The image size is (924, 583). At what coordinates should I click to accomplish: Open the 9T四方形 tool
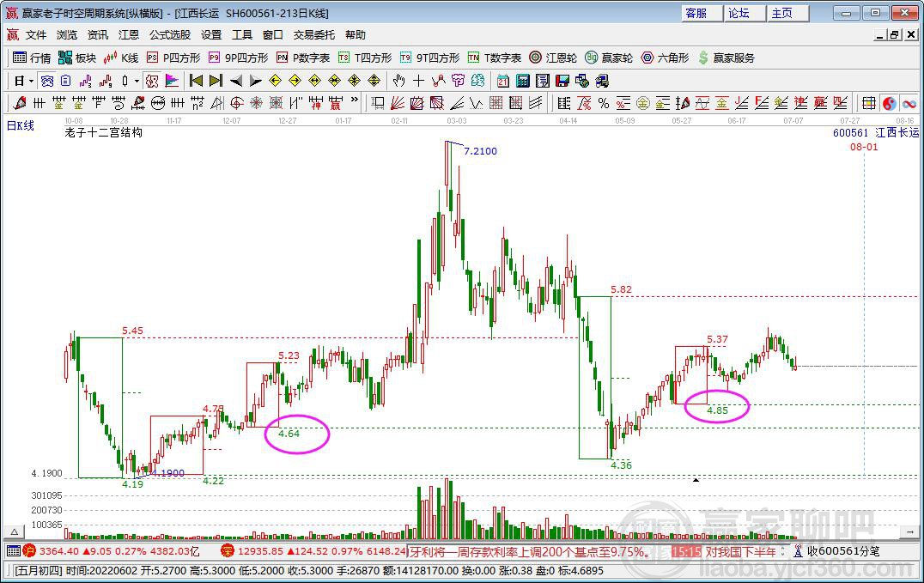coord(429,58)
